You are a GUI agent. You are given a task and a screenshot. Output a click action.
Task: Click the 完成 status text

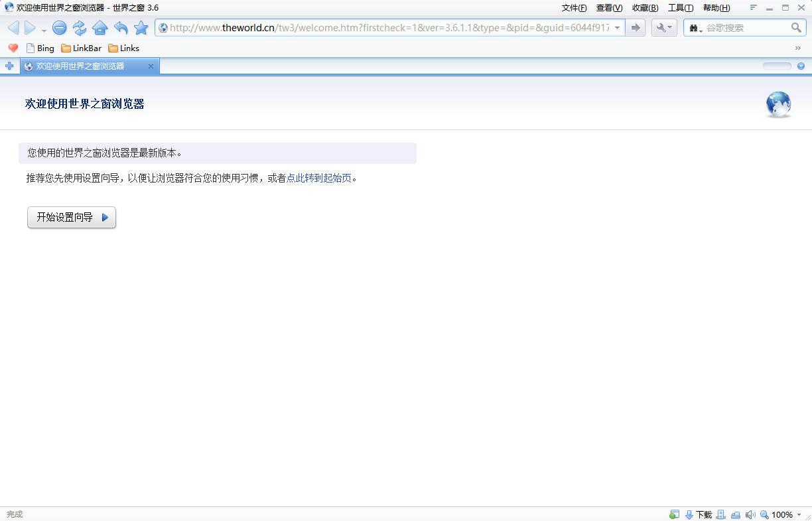15,514
